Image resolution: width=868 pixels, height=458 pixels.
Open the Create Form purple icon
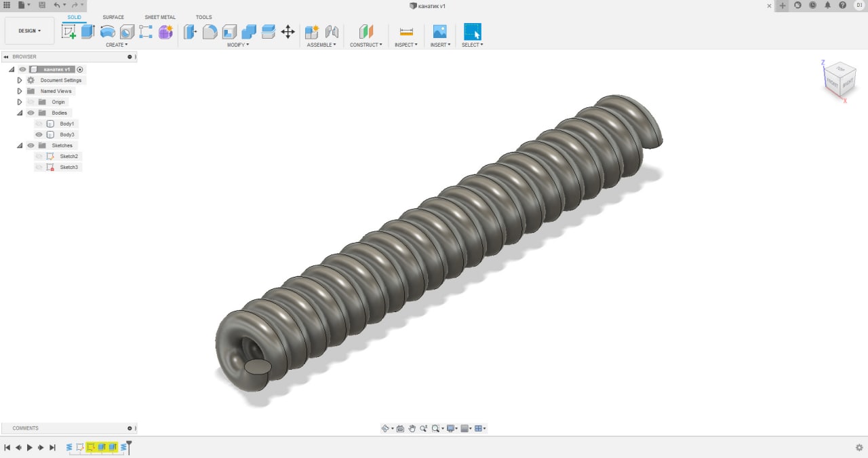pos(165,31)
